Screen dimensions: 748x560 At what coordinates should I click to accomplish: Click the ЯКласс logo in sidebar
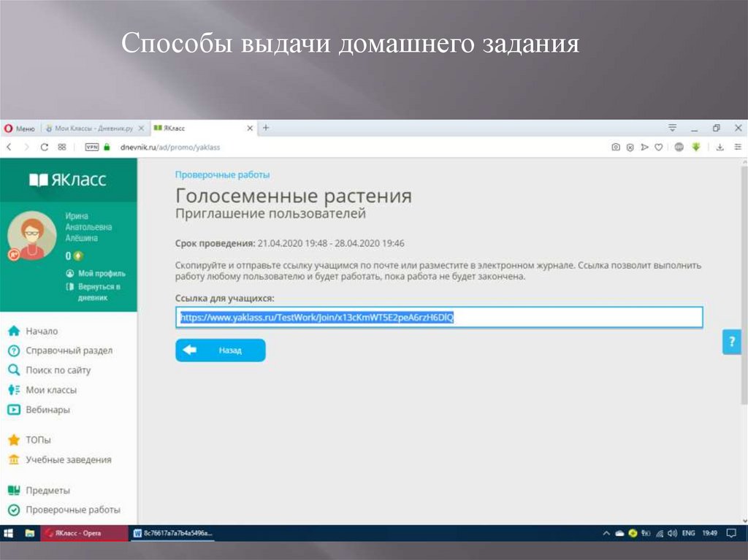pyautogui.click(x=68, y=180)
